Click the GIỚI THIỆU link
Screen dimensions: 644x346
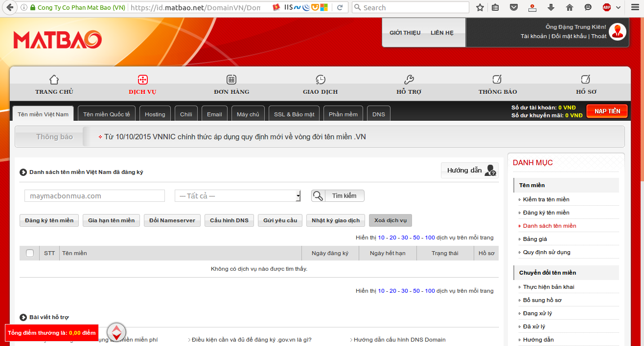point(405,33)
